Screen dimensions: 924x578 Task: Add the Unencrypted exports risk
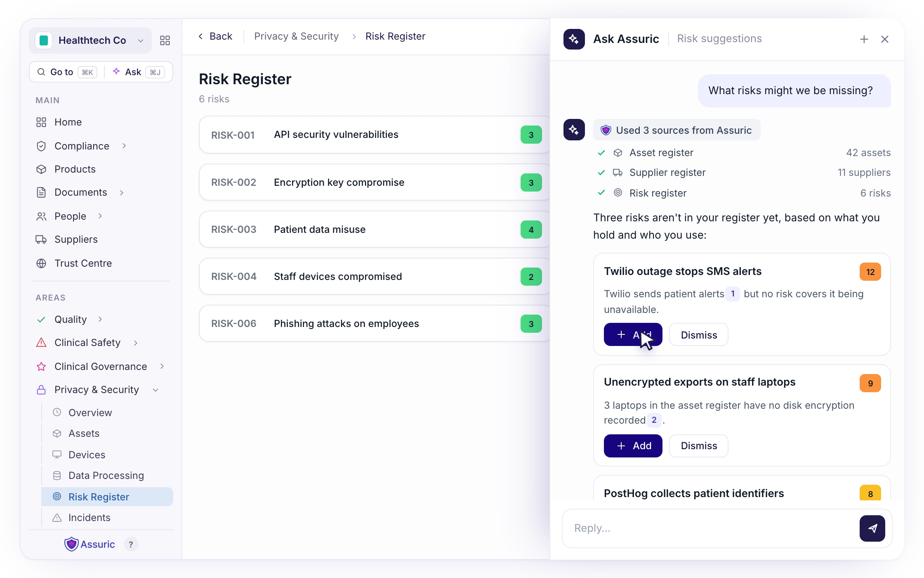click(633, 446)
